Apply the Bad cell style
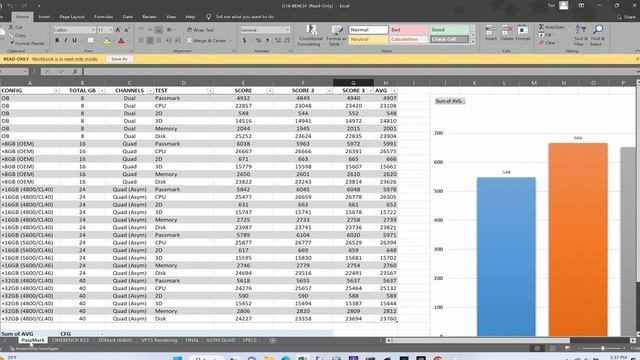This screenshot has width=640, height=360. tap(409, 30)
